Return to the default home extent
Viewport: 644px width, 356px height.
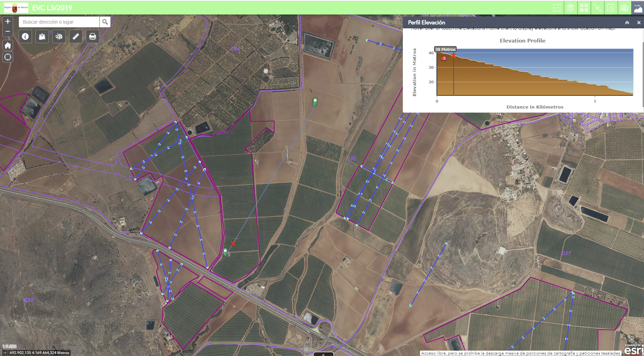coord(8,46)
